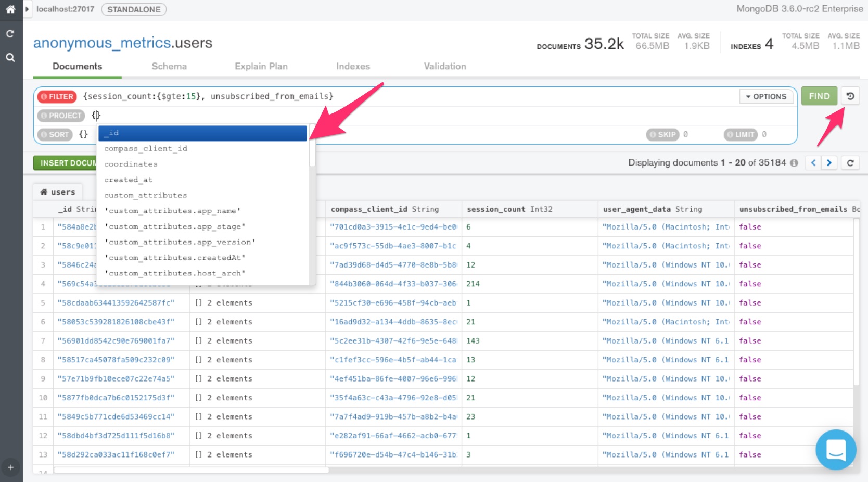Click the green FIND button
This screenshot has width=868, height=482.
coord(819,96)
